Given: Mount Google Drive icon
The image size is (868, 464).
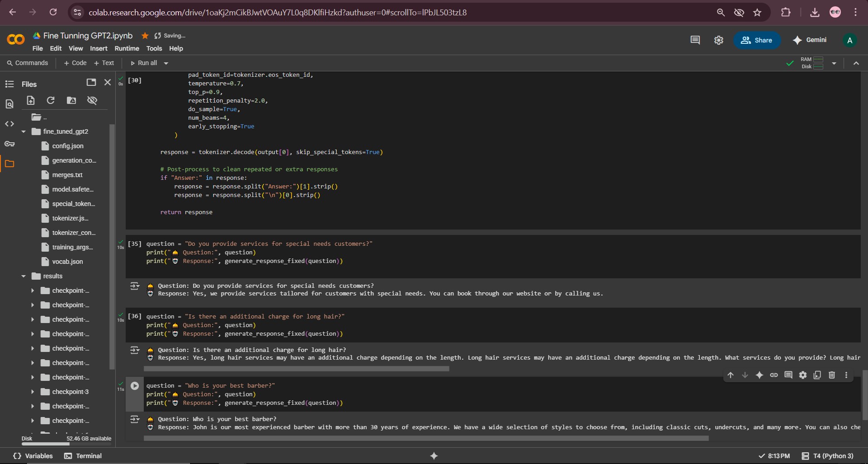Looking at the screenshot, I should (x=71, y=100).
